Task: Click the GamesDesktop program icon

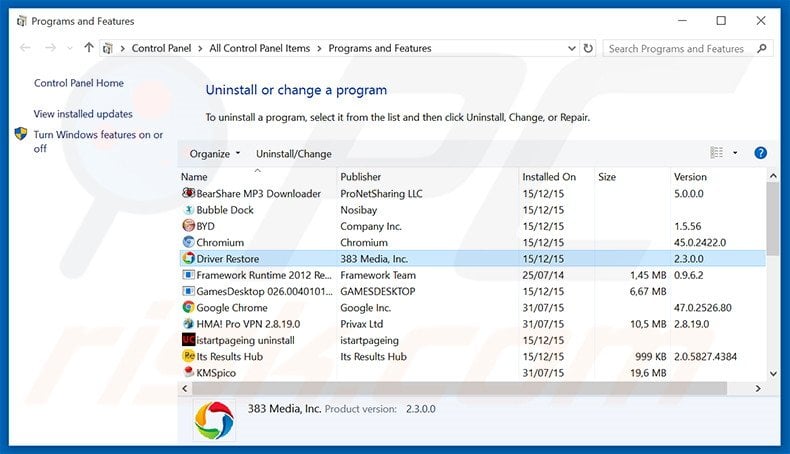Action: point(188,291)
